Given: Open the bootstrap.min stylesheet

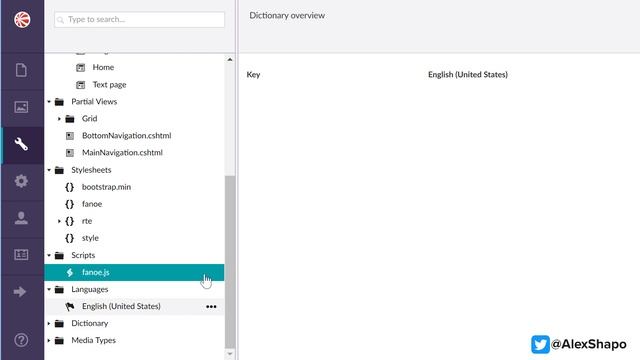Looking at the screenshot, I should 107,187.
